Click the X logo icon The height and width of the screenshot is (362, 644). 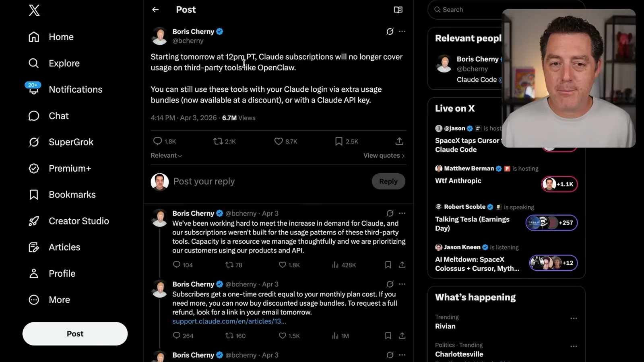34,10
